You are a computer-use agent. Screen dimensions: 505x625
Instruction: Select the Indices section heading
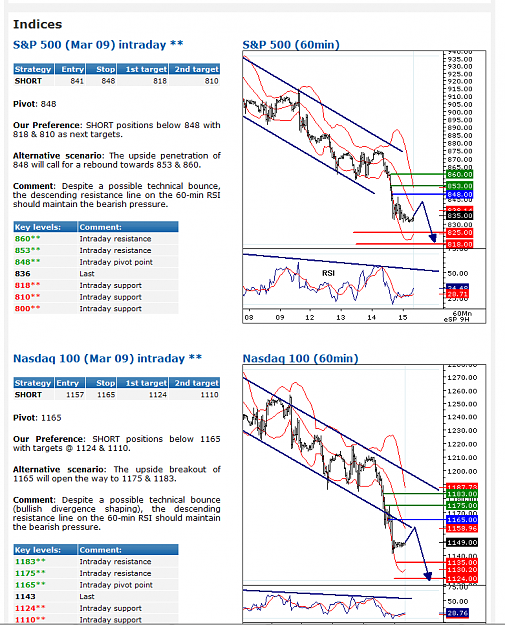click(x=37, y=24)
